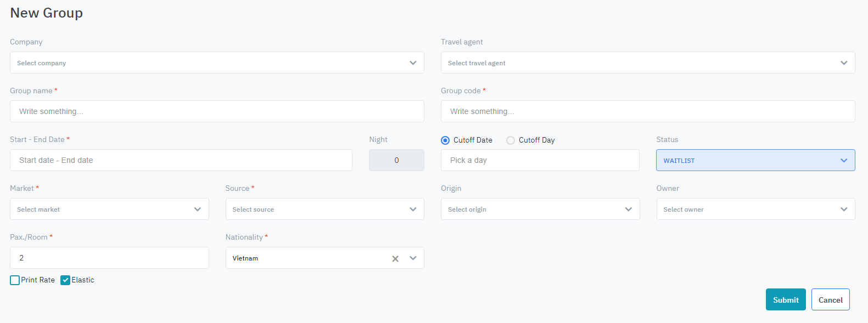The image size is (868, 323).
Task: Expand the WAITLIST status dropdown
Action: pos(755,160)
